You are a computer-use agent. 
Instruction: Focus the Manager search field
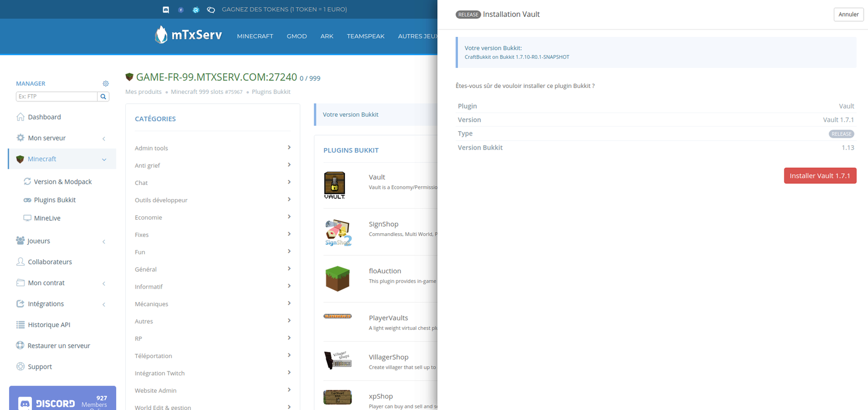56,97
